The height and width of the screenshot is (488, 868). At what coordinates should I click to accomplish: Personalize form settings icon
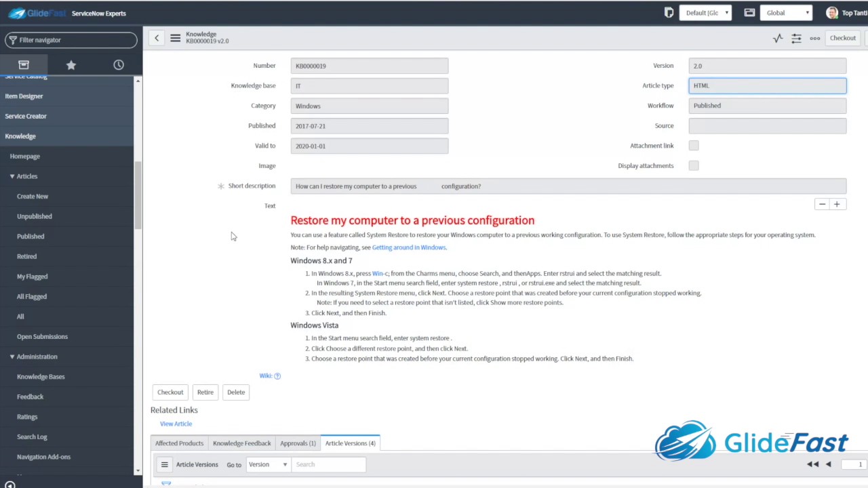[x=796, y=38]
